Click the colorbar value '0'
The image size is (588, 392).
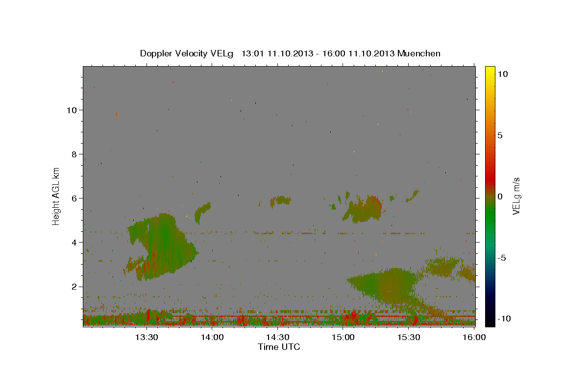pos(500,196)
